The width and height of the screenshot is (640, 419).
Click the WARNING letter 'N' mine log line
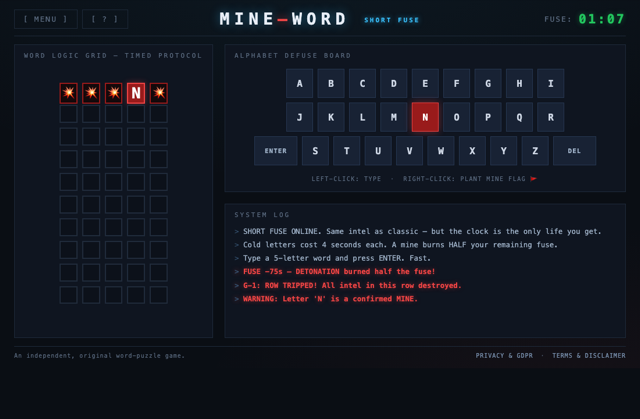point(330,299)
